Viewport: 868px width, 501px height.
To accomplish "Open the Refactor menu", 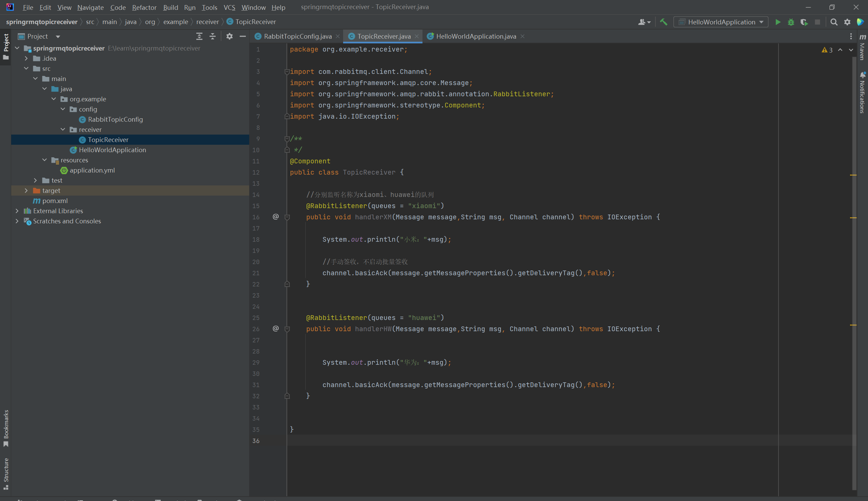I will pyautogui.click(x=144, y=7).
